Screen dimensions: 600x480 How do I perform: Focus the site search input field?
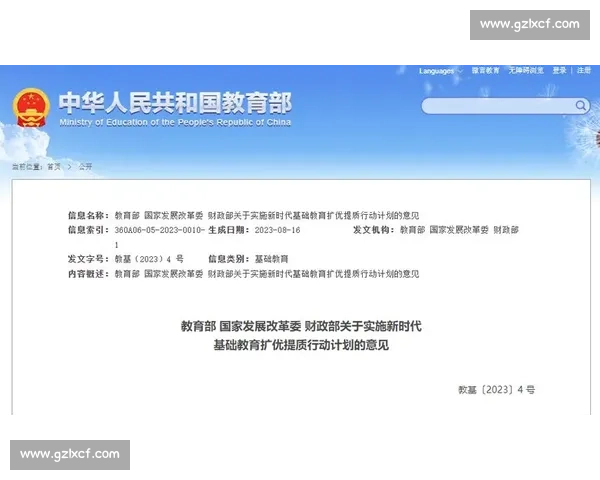click(505, 106)
